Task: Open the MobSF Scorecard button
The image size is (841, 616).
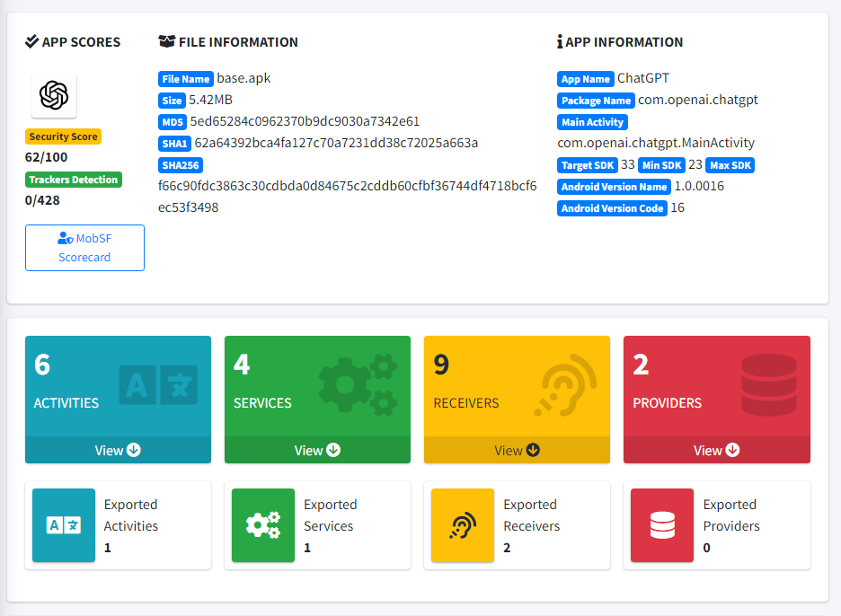Action: pyautogui.click(x=84, y=248)
